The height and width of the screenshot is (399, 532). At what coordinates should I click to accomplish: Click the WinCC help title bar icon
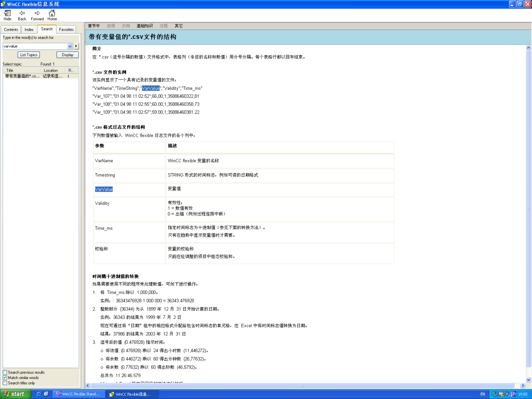coord(3,4)
